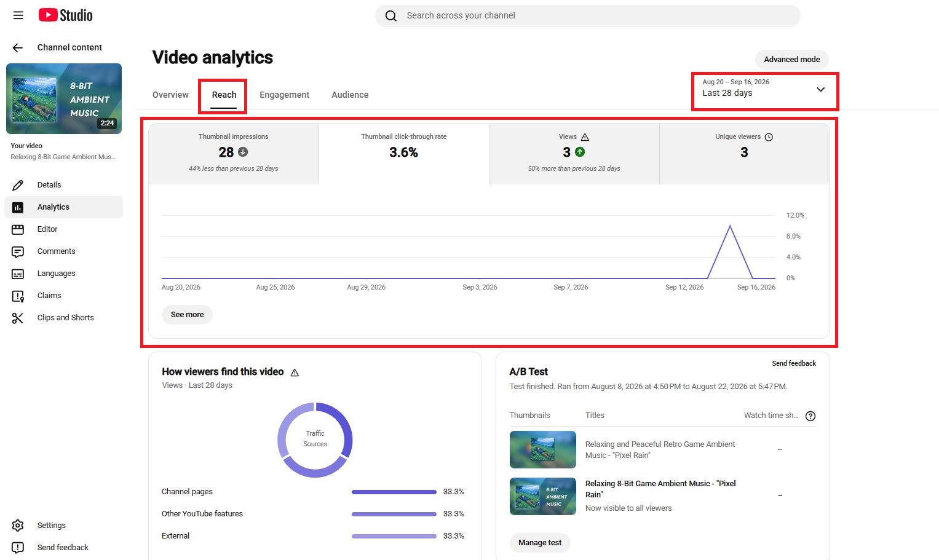This screenshot has height=560, width=939.
Task: Click the Channel content link
Action: pos(69,47)
